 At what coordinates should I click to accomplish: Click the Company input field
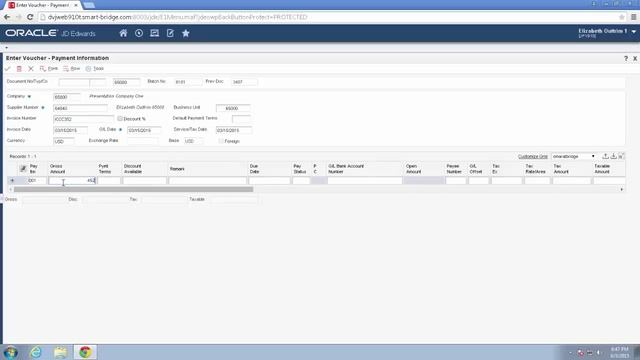(67, 97)
